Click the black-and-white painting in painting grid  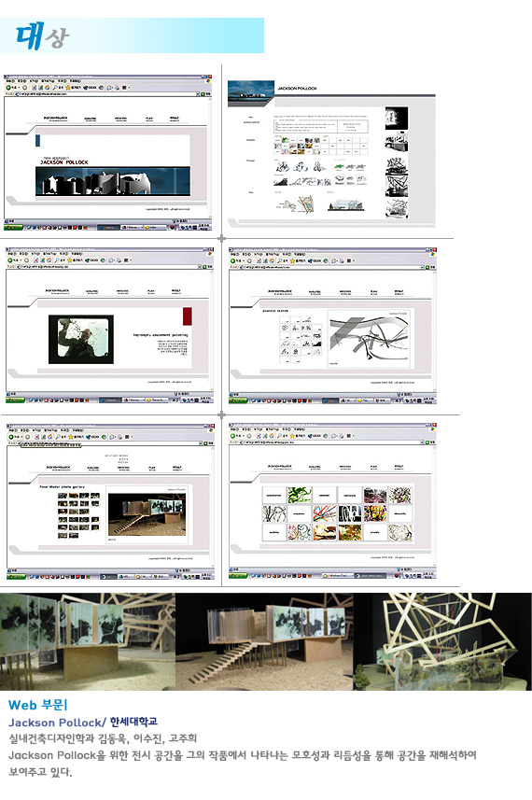click(350, 513)
